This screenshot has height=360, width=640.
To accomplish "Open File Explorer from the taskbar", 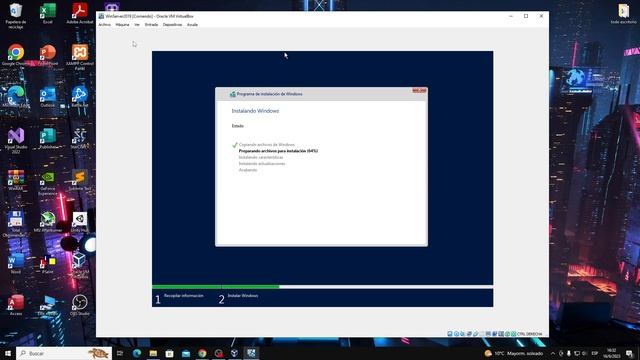I will [153, 353].
